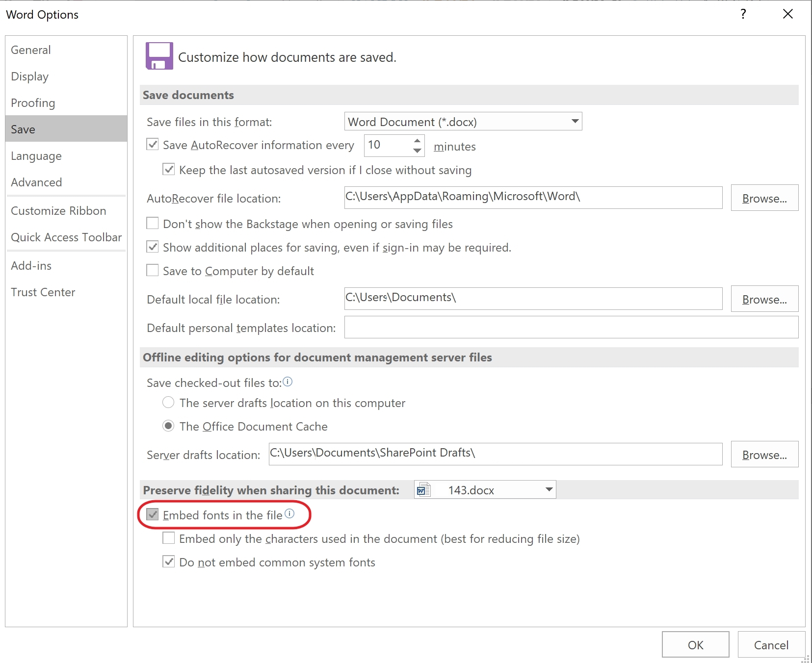Confirm settings with OK button
The width and height of the screenshot is (812, 663).
point(695,644)
